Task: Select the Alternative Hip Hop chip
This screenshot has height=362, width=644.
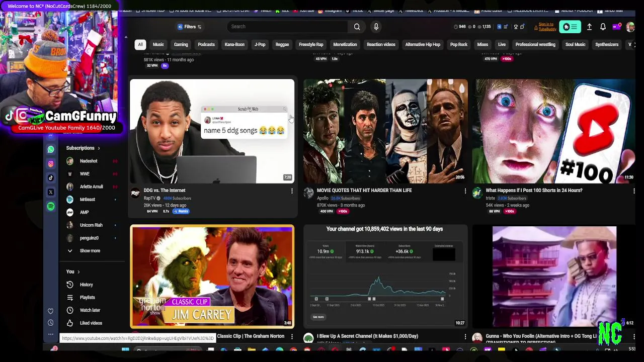Action: coord(423,45)
